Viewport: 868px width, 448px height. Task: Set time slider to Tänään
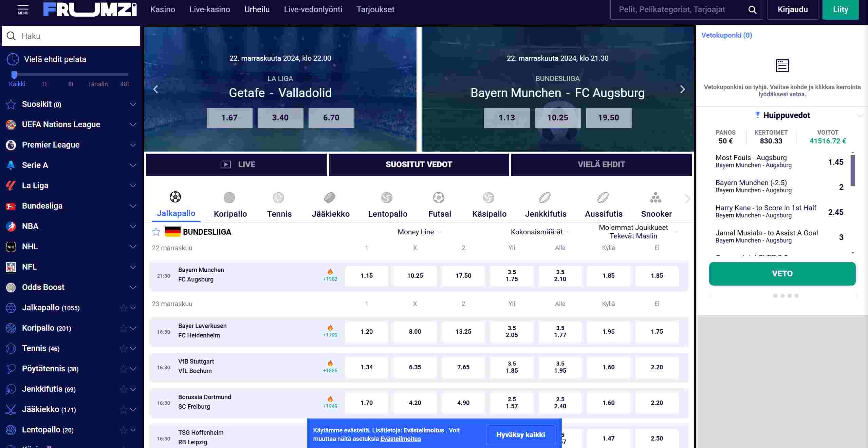[x=98, y=84]
